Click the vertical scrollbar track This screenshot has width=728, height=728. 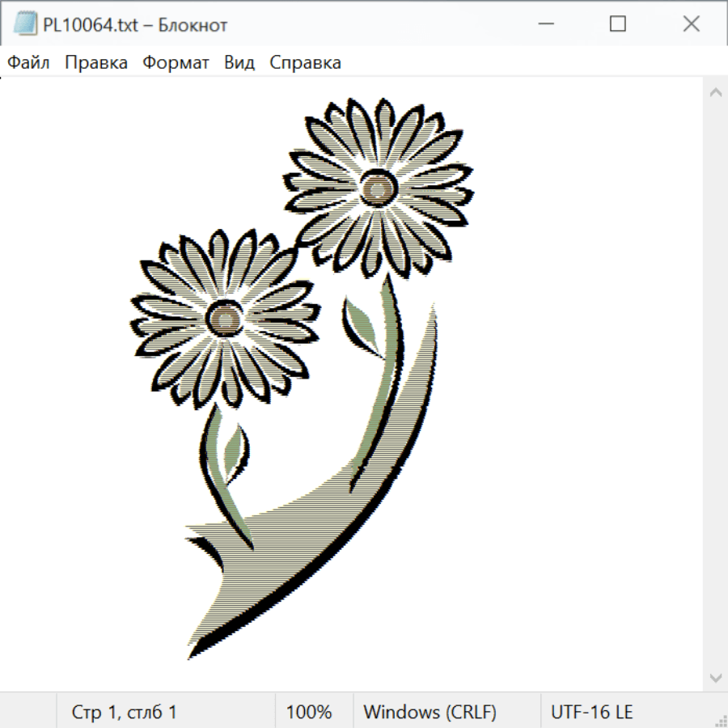point(715,384)
